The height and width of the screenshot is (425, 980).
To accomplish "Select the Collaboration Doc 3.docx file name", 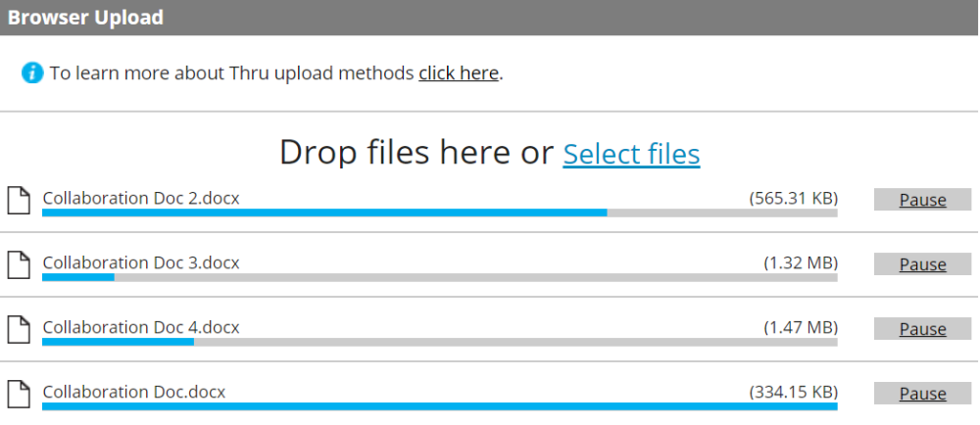I will point(140,262).
